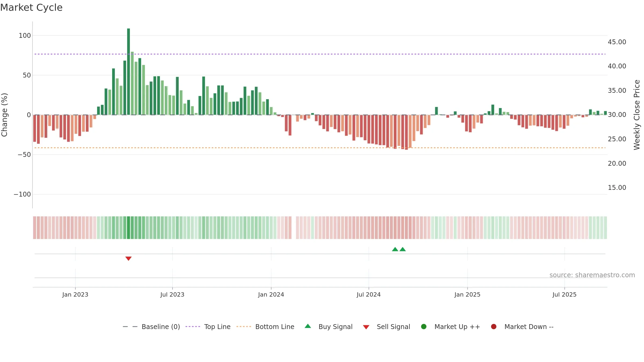Screen dimensions: 644x362
Task: Click the source: sharemaestro.com text
Action: pos(592,275)
